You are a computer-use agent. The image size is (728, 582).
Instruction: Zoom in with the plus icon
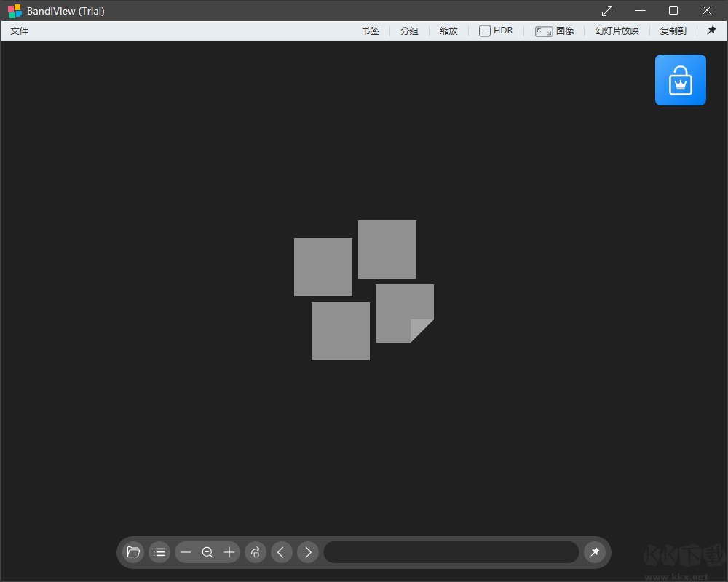(x=229, y=552)
